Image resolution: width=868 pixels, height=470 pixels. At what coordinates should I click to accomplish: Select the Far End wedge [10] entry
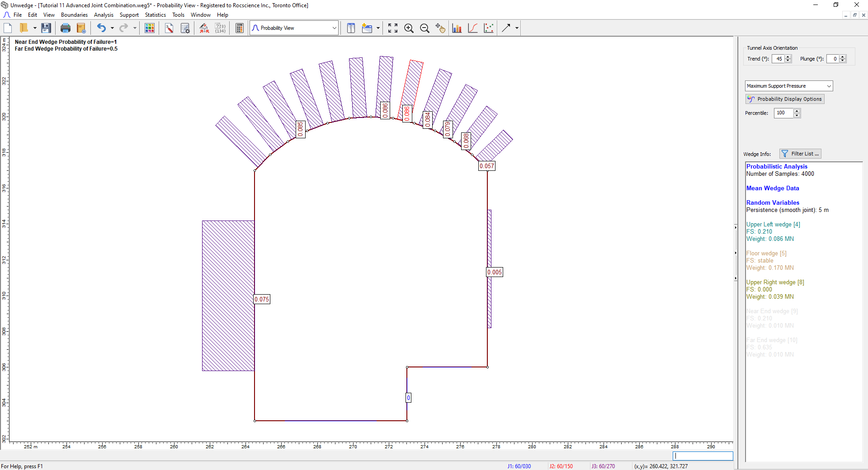[772, 340]
